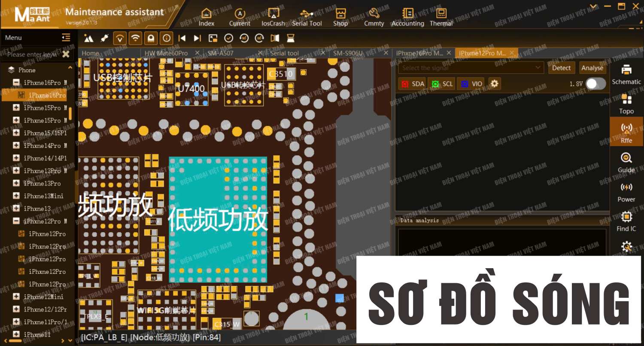Image resolution: width=644 pixels, height=346 pixels.
Task: Launch the Serial Tool from the top bar
Action: [307, 17]
